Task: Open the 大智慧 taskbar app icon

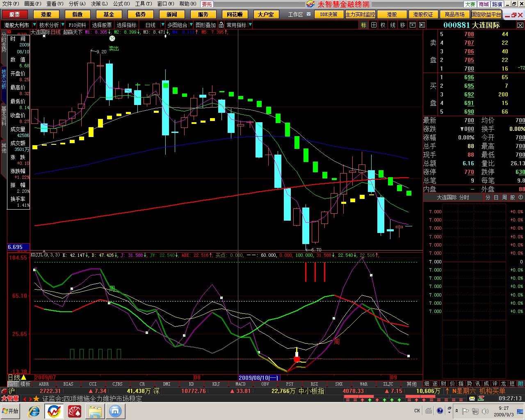Action: [54, 411]
